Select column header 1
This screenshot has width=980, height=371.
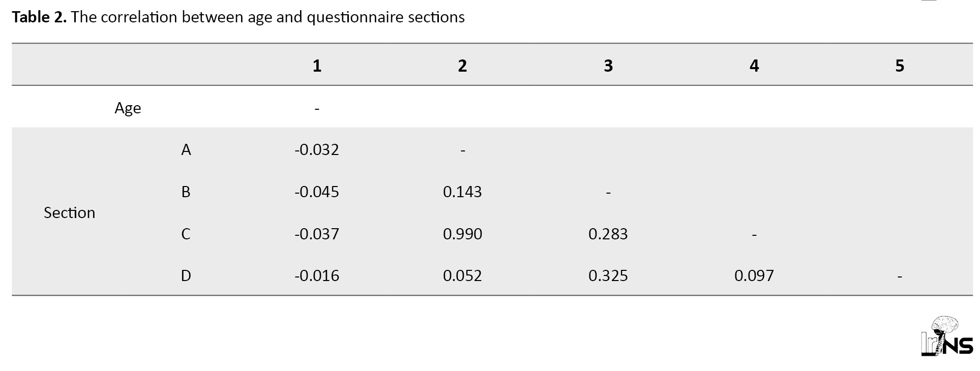tap(317, 66)
